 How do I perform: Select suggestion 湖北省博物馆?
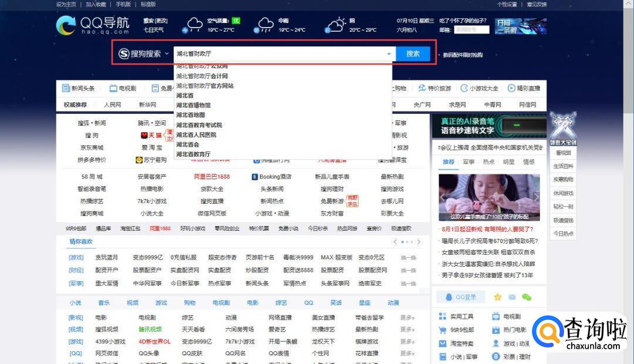click(193, 105)
